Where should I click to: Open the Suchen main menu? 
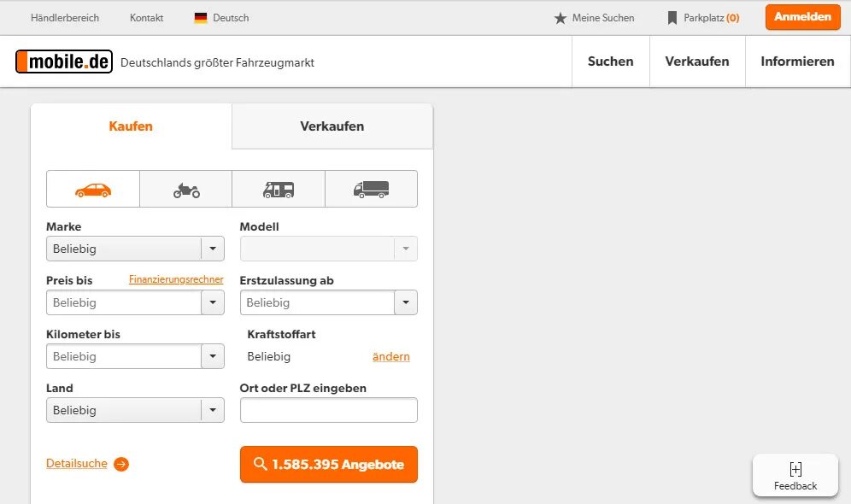(x=611, y=62)
